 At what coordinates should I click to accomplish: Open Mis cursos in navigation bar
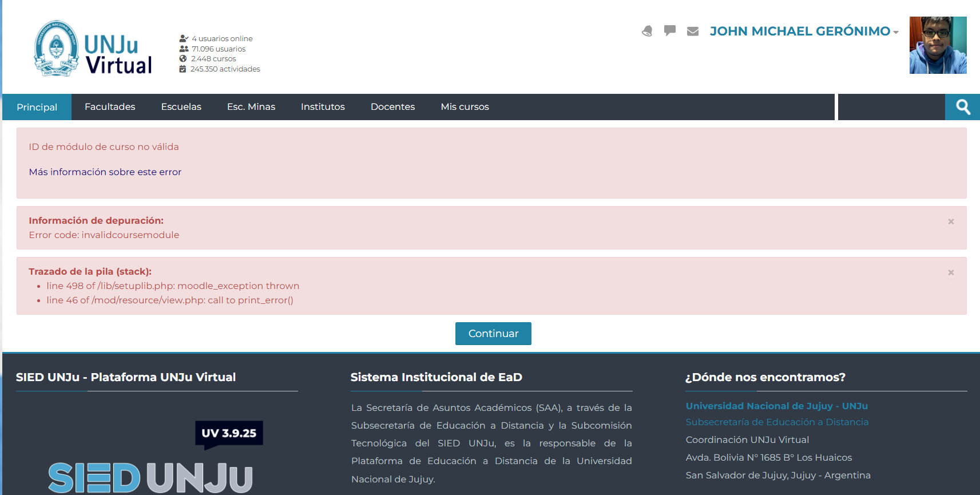[465, 106]
